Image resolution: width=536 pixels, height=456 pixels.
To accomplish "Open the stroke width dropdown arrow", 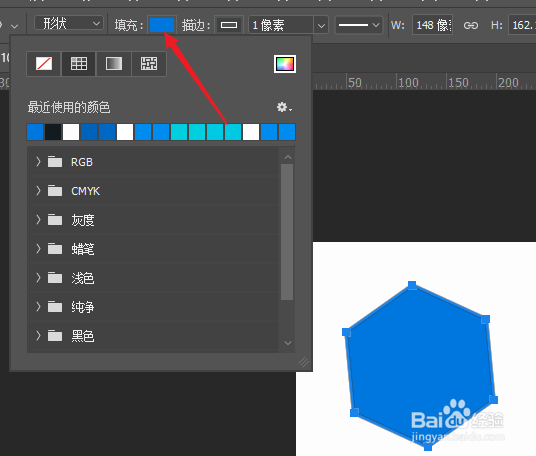I will tap(321, 25).
